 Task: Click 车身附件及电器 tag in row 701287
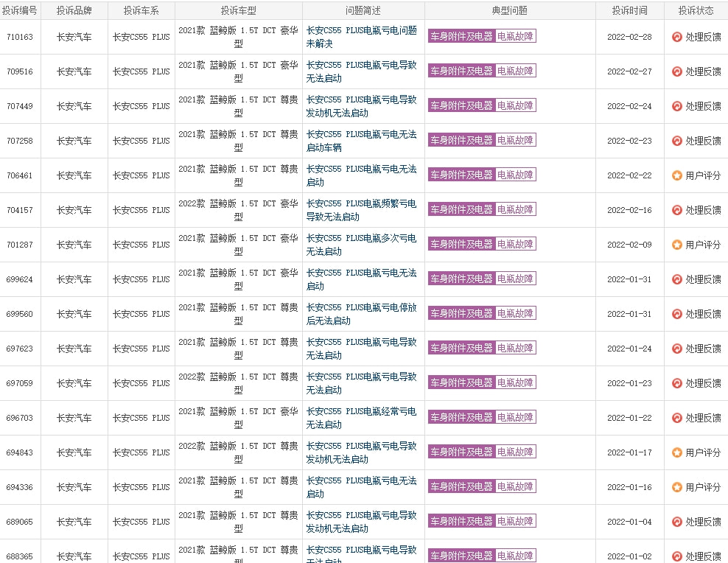pos(461,244)
